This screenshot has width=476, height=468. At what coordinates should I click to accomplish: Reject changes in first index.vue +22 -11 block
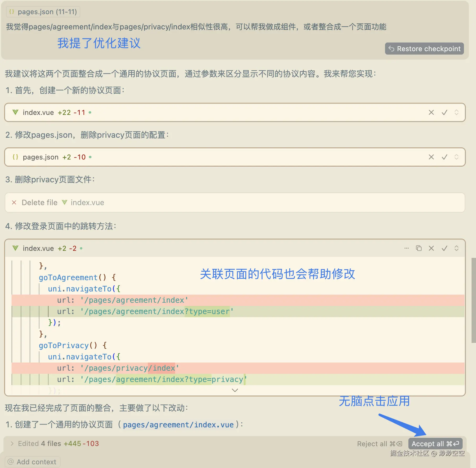click(431, 113)
